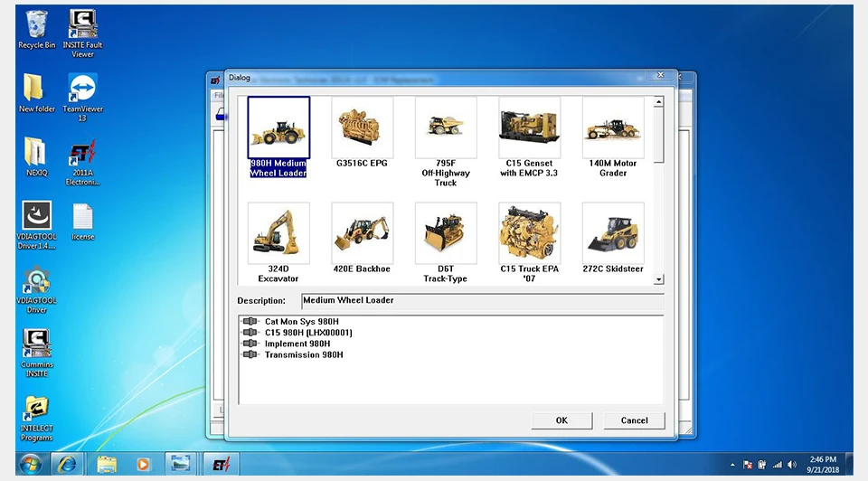Select Implement 980H tree entry

(x=297, y=344)
